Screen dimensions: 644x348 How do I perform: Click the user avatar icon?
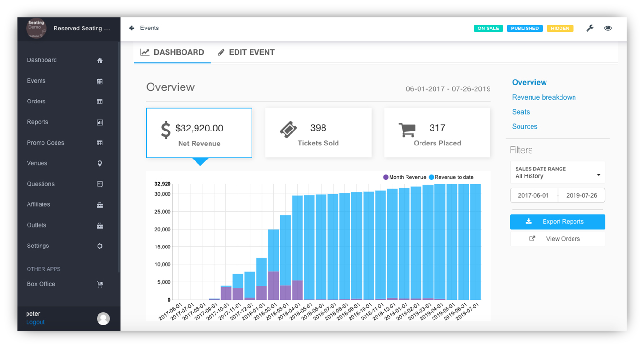tap(103, 319)
